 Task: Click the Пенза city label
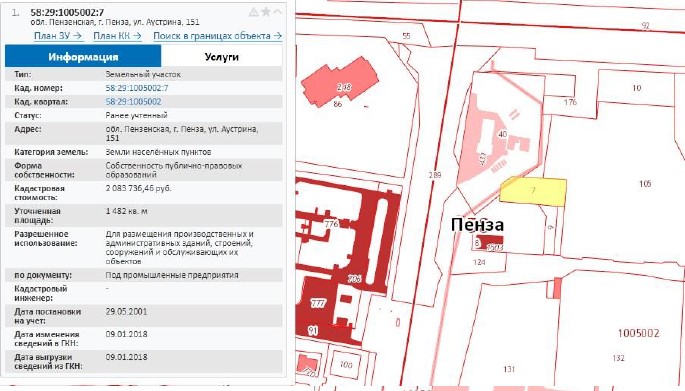click(477, 225)
